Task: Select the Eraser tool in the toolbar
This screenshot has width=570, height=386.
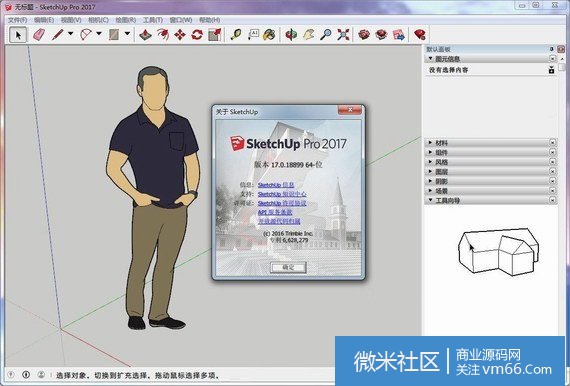Action: [39, 35]
